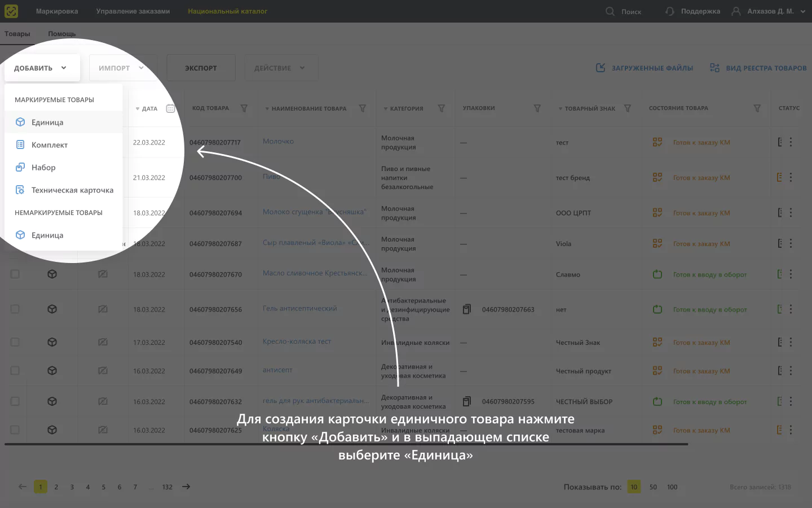Screen dimensions: 812x508
Task: Switch to the Товары tab
Action: (17, 34)
